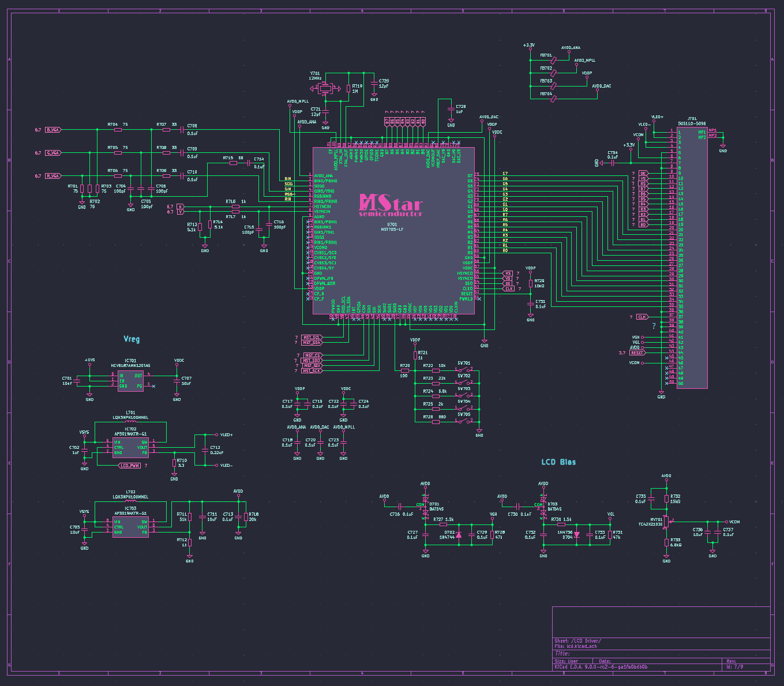784x686 pixels.
Task: Click the "G7" net label
Action: 505,174
